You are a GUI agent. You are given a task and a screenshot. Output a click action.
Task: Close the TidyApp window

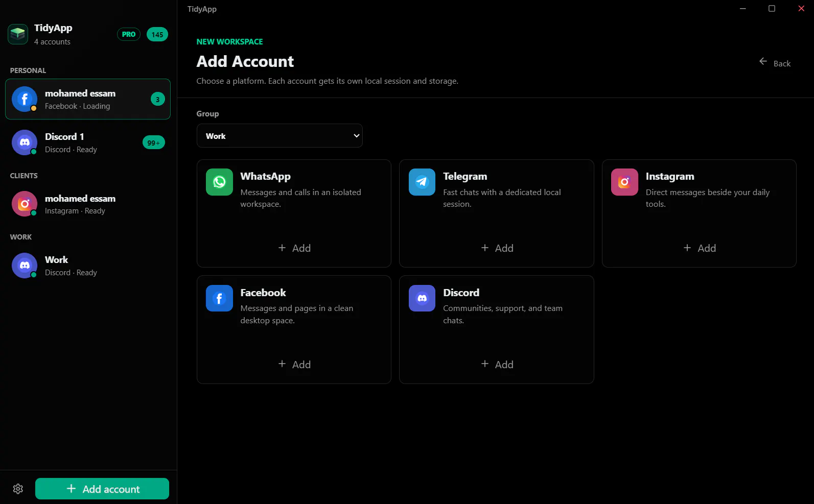point(801,9)
